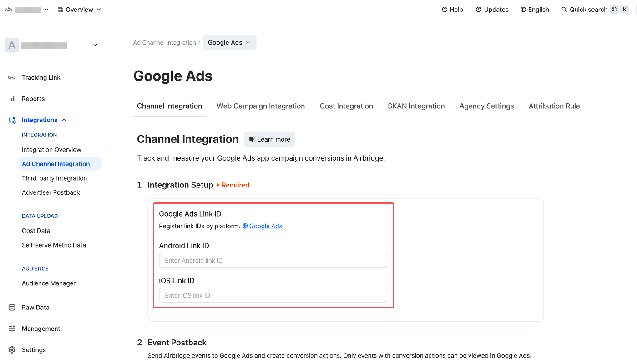This screenshot has width=637, height=364.
Task: Click the English language label
Action: tap(539, 10)
